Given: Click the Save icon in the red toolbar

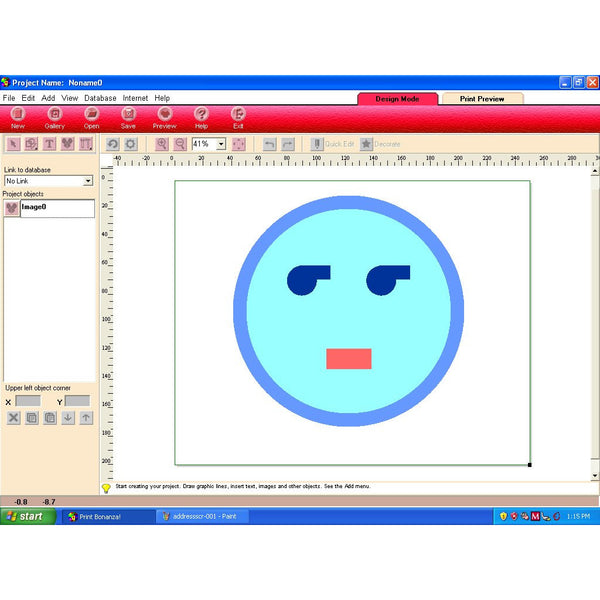Looking at the screenshot, I should pyautogui.click(x=128, y=117).
